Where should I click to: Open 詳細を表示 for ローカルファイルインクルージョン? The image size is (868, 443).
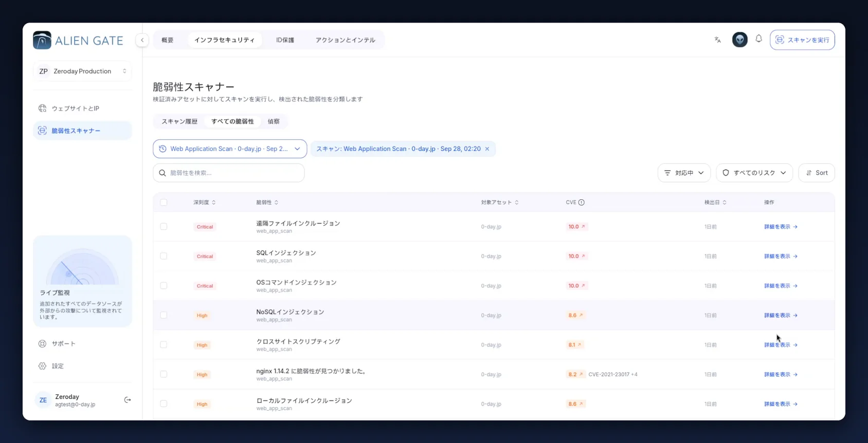(781, 404)
